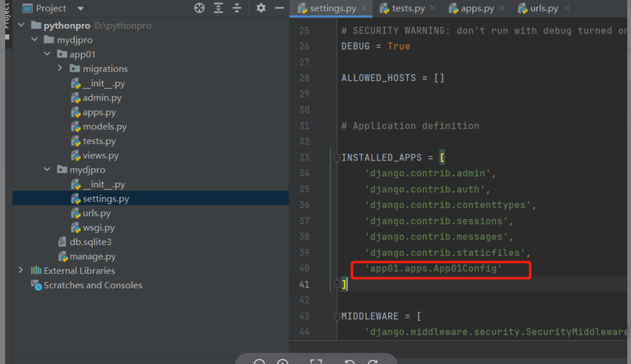The width and height of the screenshot is (631, 364).
Task: Select urls.py in project tree
Action: (96, 213)
